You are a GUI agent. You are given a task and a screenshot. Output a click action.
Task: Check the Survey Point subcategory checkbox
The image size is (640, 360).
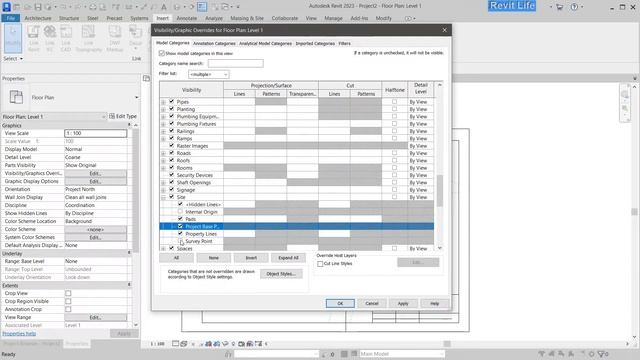180,241
